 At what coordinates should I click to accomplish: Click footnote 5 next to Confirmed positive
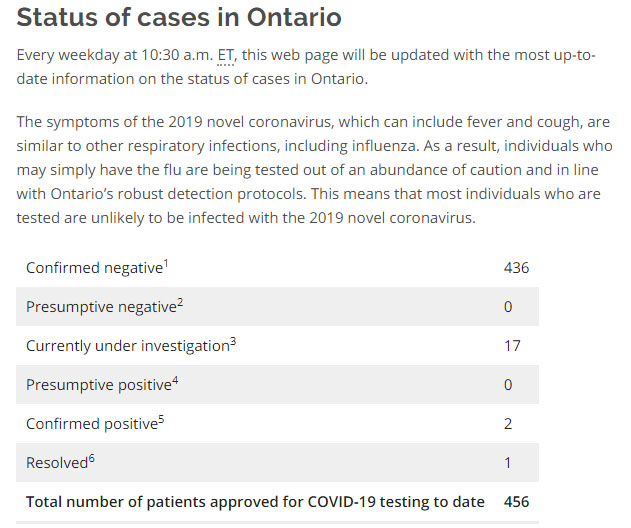coord(161,420)
